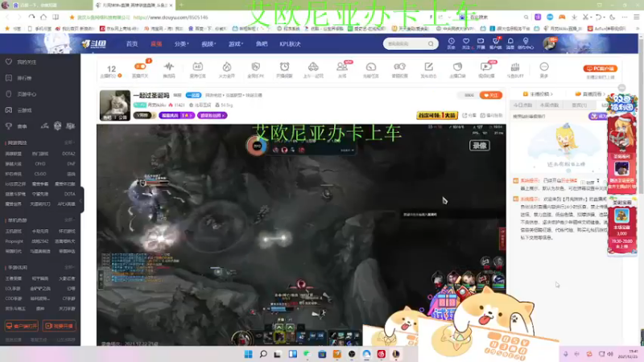Switch to 本周贡献 tab

click(x=549, y=105)
